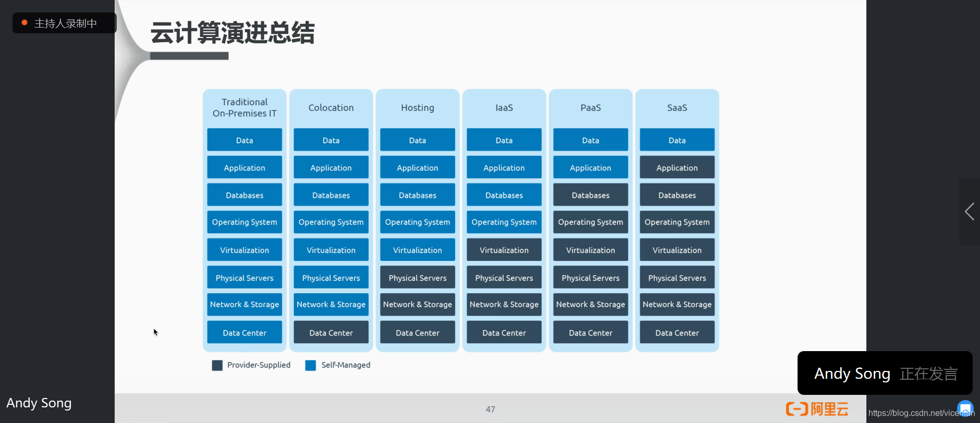Image resolution: width=980 pixels, height=423 pixels.
Task: Open the chat bubble icon
Action: (x=965, y=408)
